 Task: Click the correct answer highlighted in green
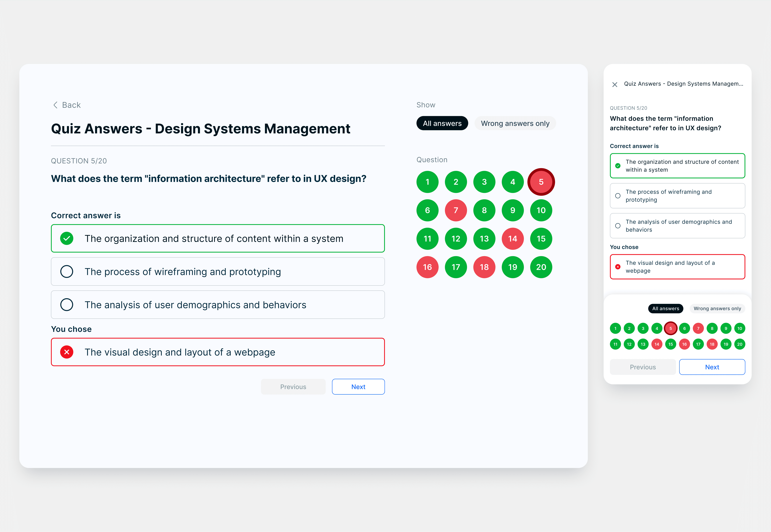coord(218,238)
